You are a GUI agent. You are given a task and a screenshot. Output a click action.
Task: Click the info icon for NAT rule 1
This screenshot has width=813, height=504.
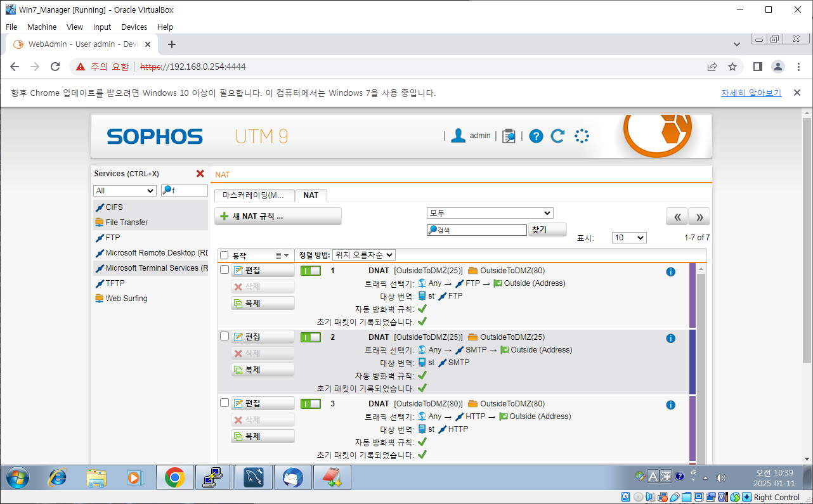coord(670,272)
